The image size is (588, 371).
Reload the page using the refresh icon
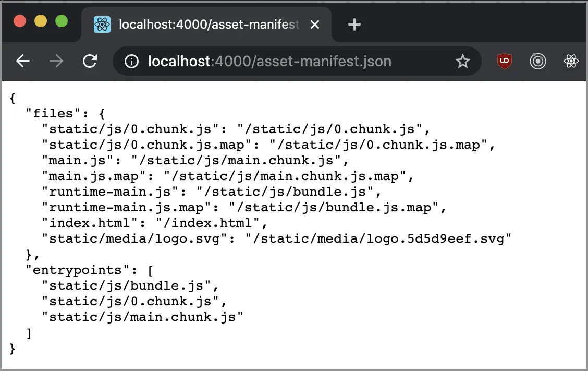point(90,61)
